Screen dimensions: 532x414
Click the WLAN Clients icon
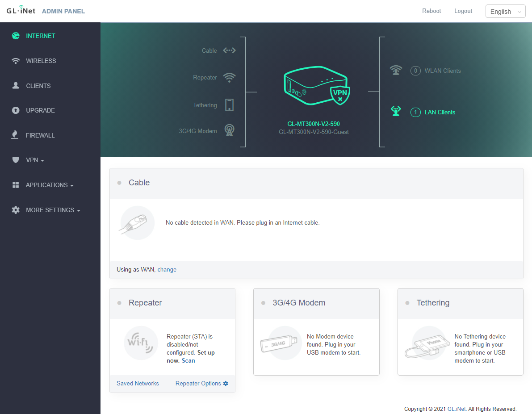coord(396,71)
